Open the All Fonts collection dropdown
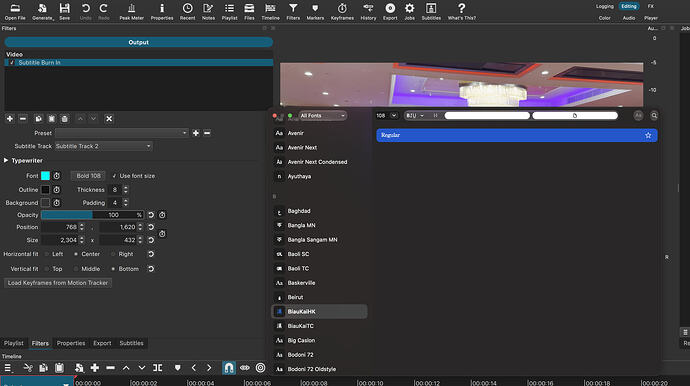 pyautogui.click(x=323, y=116)
